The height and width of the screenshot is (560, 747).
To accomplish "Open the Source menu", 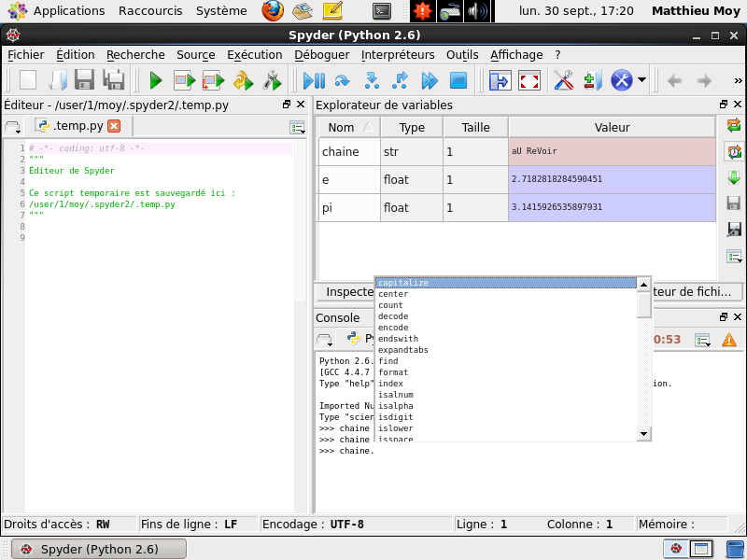I will (x=196, y=55).
